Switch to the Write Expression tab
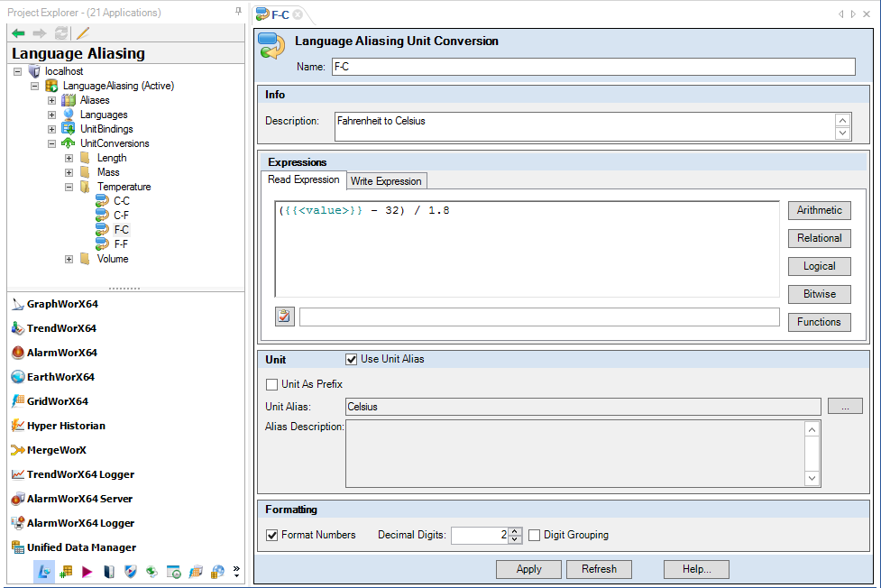 coord(386,180)
